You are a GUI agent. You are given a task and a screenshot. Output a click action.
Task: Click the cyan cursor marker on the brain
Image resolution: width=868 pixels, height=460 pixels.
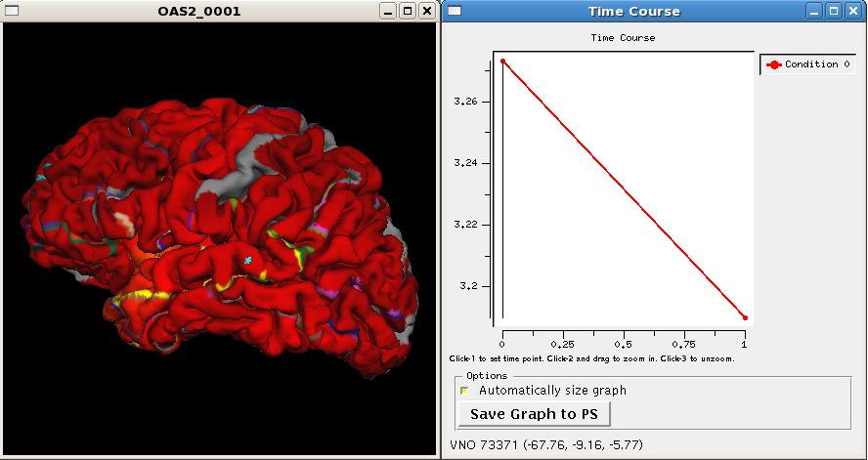pos(248,261)
